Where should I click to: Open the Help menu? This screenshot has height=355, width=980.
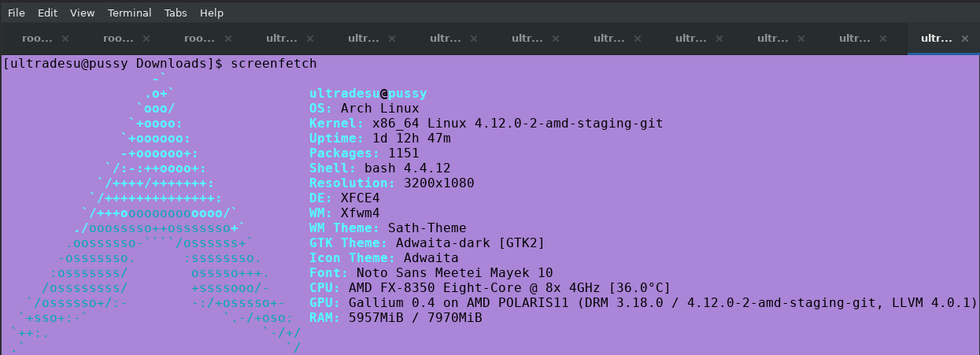[212, 13]
